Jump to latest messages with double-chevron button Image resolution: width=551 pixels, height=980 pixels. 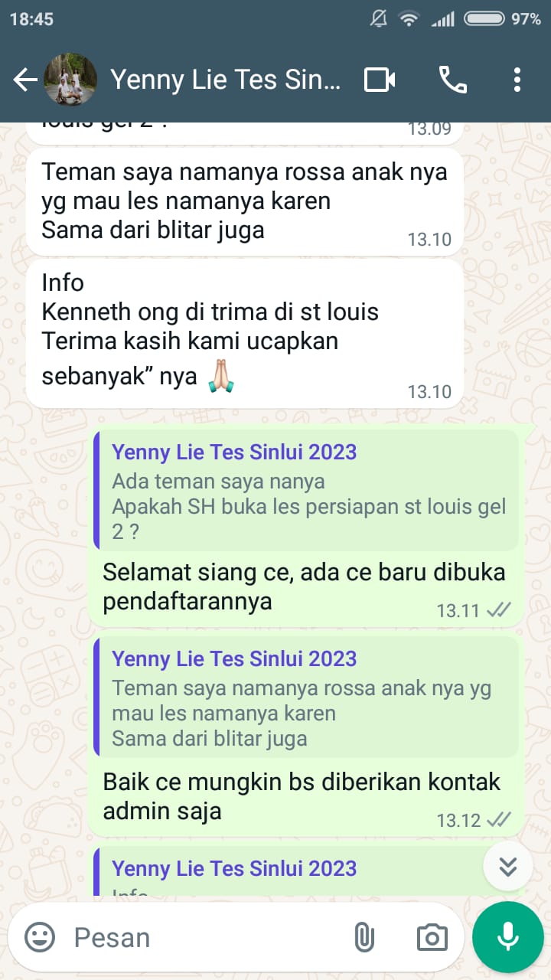point(508,866)
